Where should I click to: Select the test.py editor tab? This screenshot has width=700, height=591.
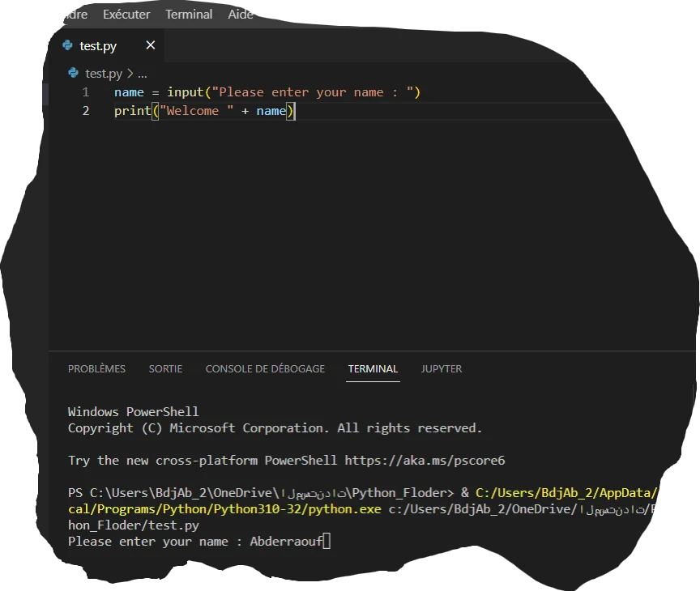(98, 46)
